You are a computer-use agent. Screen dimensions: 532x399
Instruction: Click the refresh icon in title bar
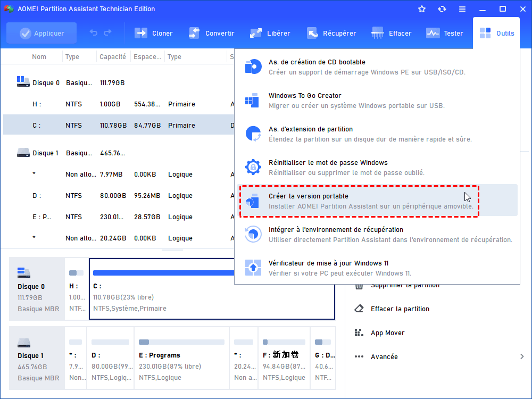[442, 9]
